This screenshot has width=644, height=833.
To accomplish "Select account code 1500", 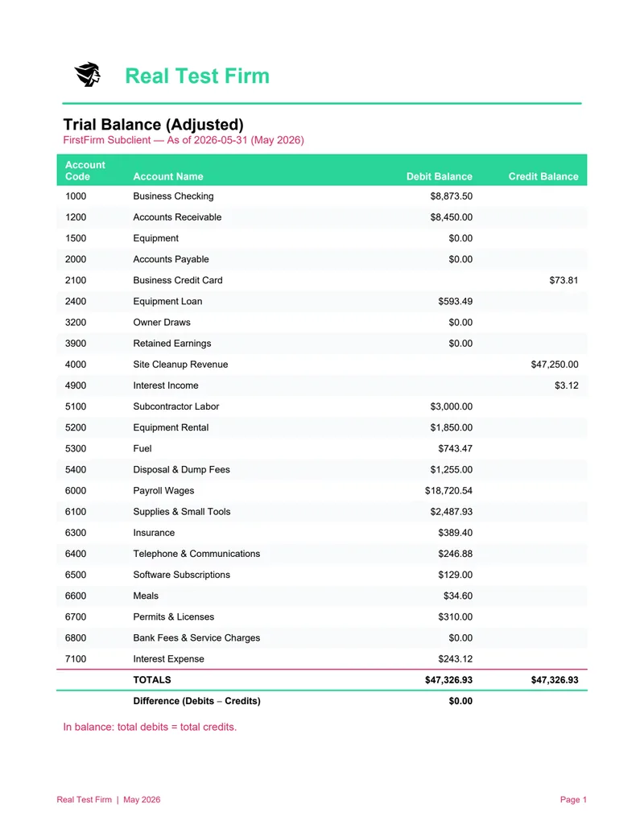I will [76, 238].
